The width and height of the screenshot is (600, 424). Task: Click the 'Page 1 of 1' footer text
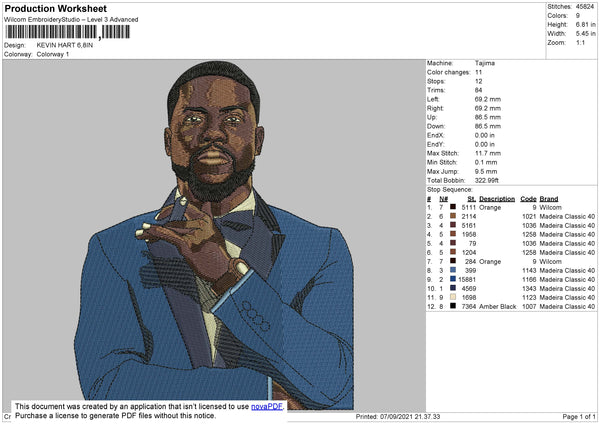(579, 416)
